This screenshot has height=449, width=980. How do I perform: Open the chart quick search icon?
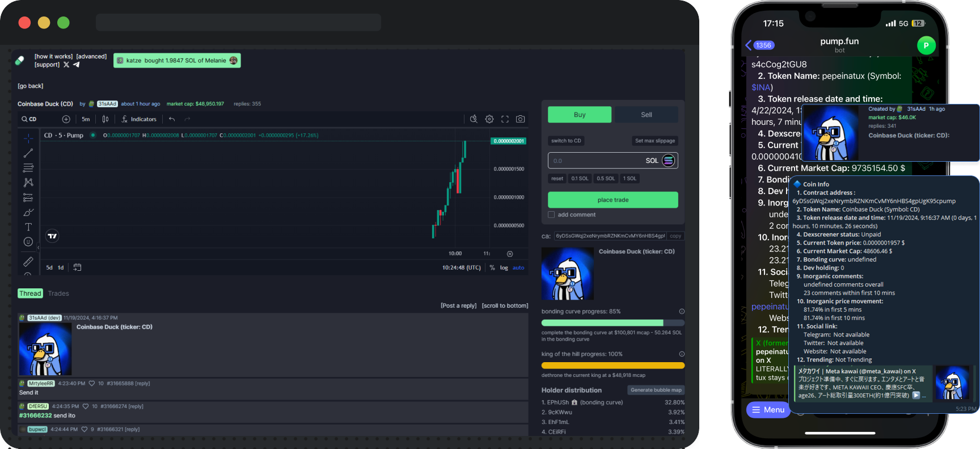(474, 119)
